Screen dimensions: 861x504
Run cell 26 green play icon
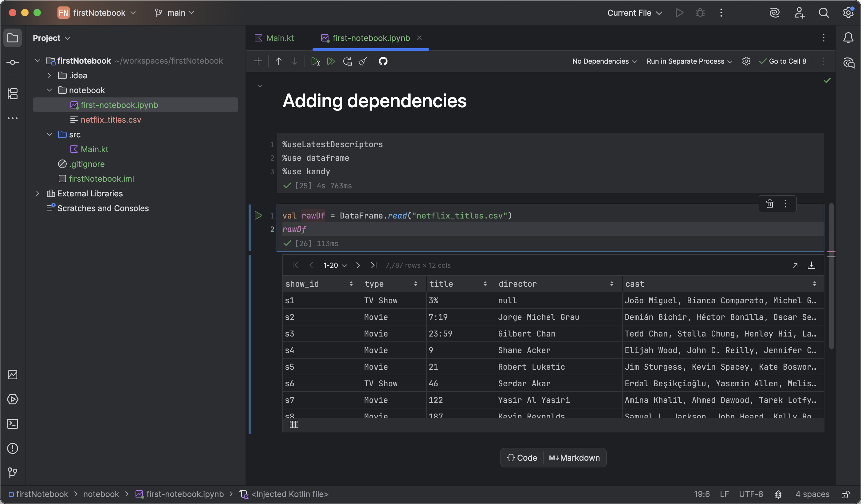pos(259,216)
